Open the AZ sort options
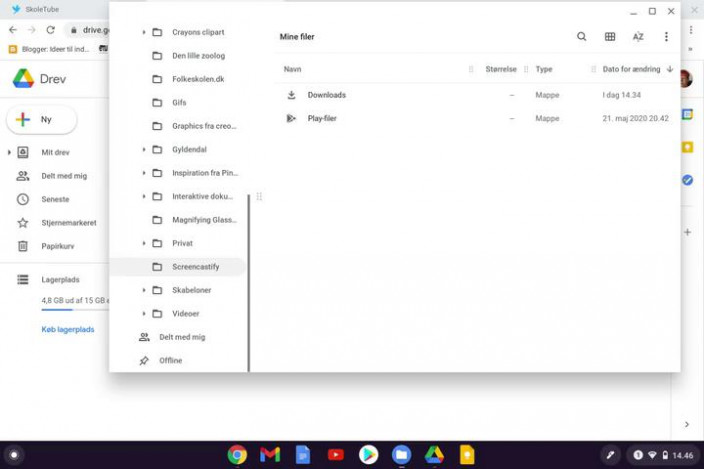 pyautogui.click(x=638, y=37)
